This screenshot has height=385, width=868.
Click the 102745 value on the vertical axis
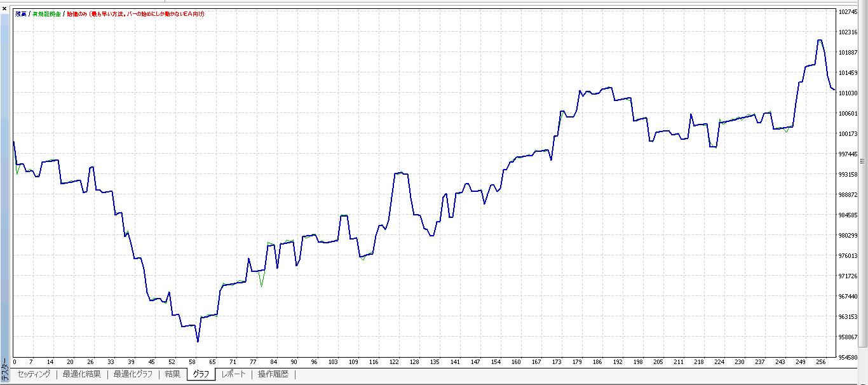(x=848, y=11)
